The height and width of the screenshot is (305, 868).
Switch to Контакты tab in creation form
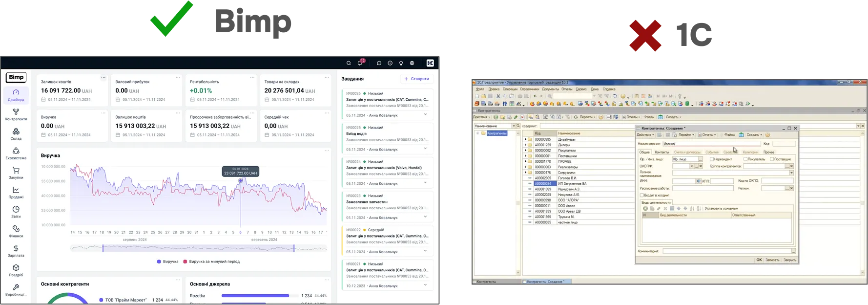pos(662,152)
